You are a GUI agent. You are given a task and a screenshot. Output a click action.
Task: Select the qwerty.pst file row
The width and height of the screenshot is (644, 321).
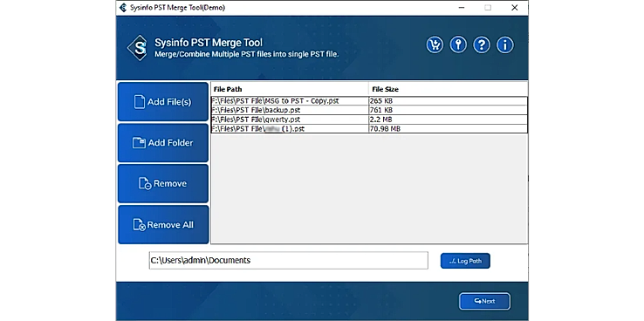pos(369,120)
